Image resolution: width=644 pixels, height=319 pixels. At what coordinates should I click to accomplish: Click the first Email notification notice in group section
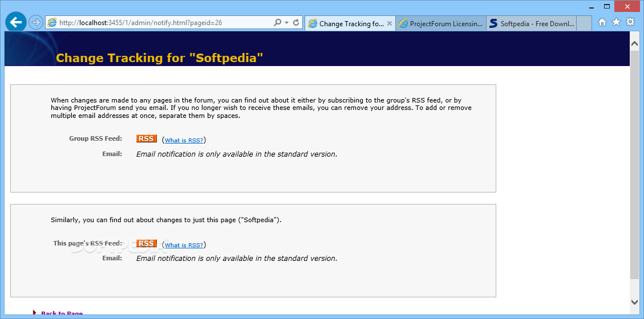[x=237, y=154]
